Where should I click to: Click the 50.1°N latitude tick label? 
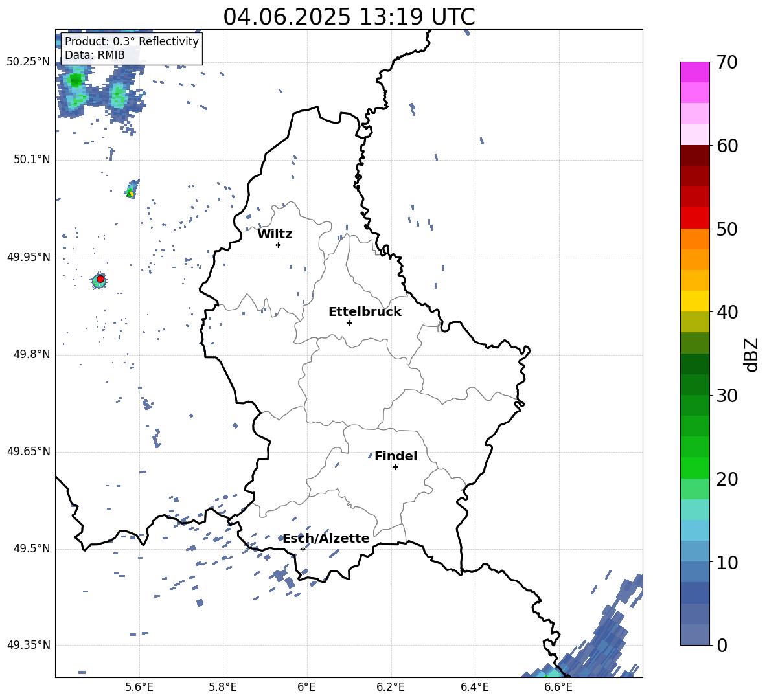pyautogui.click(x=32, y=160)
